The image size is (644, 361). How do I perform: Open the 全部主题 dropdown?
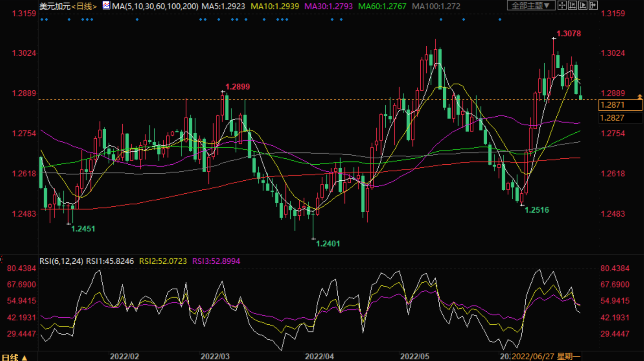530,6
